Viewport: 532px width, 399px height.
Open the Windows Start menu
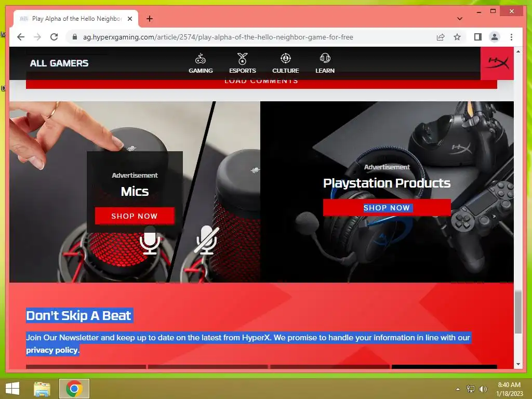[12, 389]
